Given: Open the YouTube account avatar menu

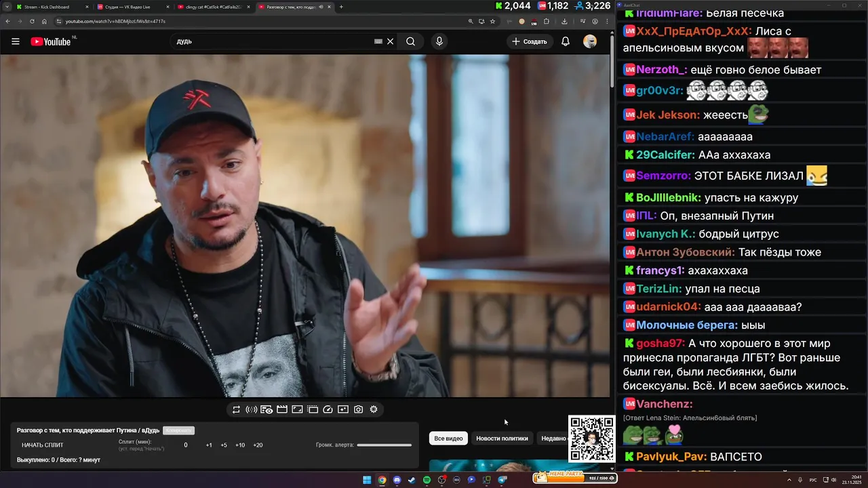Looking at the screenshot, I should pyautogui.click(x=590, y=41).
